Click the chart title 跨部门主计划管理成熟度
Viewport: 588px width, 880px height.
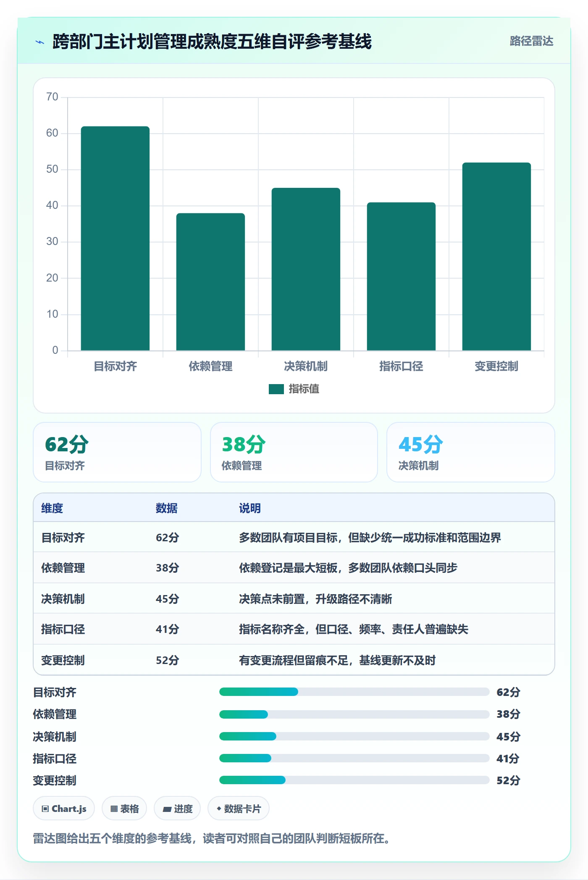212,42
